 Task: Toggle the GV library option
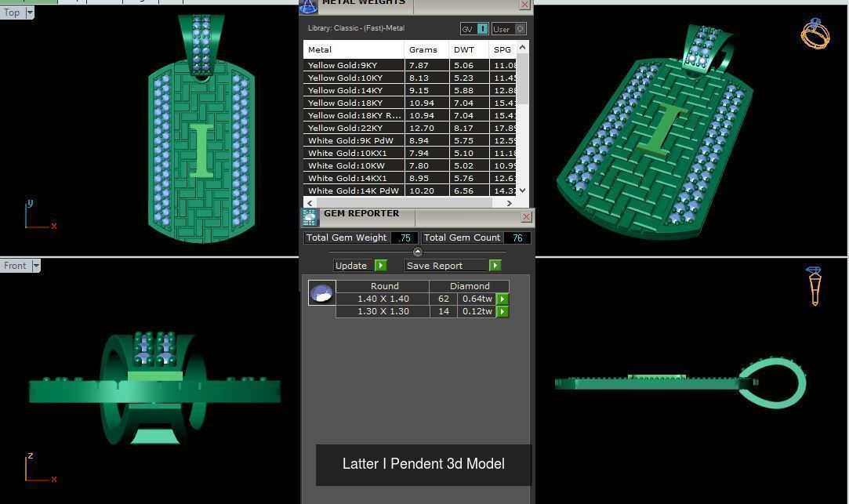coord(474,29)
